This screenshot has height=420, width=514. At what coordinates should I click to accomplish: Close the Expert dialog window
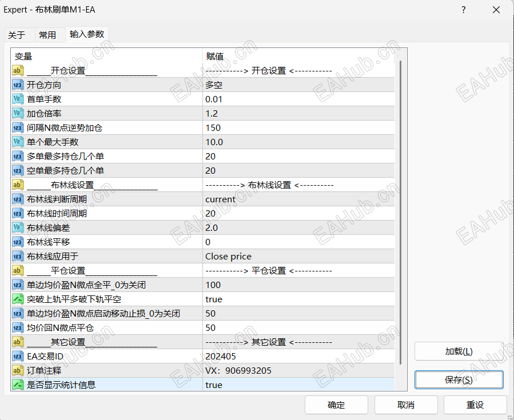coord(496,10)
